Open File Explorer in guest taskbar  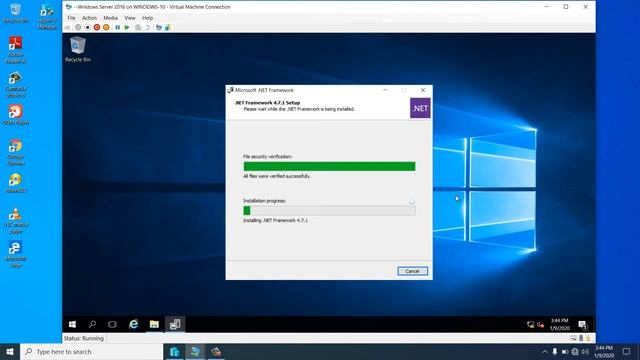pos(154,324)
